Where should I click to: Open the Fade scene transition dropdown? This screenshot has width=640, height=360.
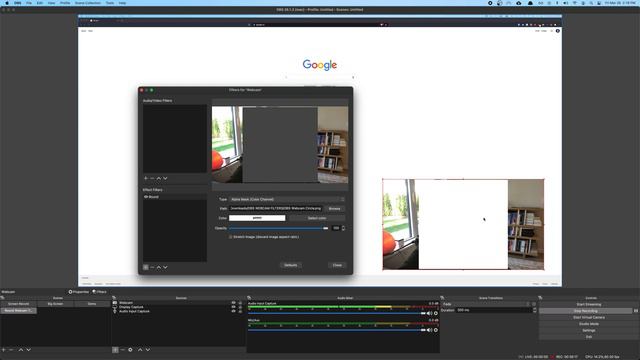click(486, 304)
